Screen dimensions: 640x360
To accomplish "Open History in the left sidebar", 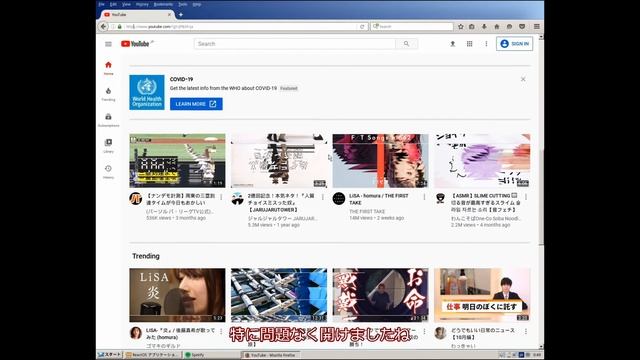I will click(x=108, y=172).
